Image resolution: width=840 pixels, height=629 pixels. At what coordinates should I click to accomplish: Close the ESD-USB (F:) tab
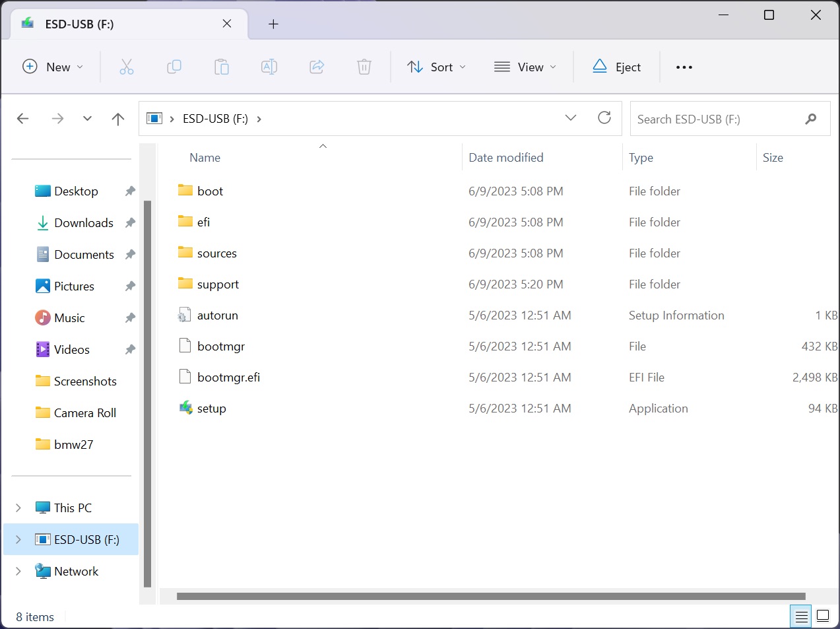pos(227,24)
